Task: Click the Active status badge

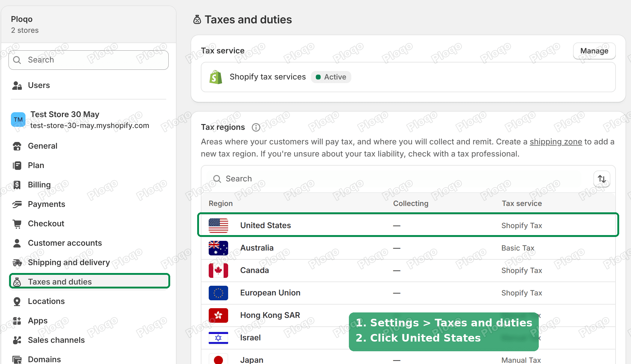Action: [x=331, y=77]
